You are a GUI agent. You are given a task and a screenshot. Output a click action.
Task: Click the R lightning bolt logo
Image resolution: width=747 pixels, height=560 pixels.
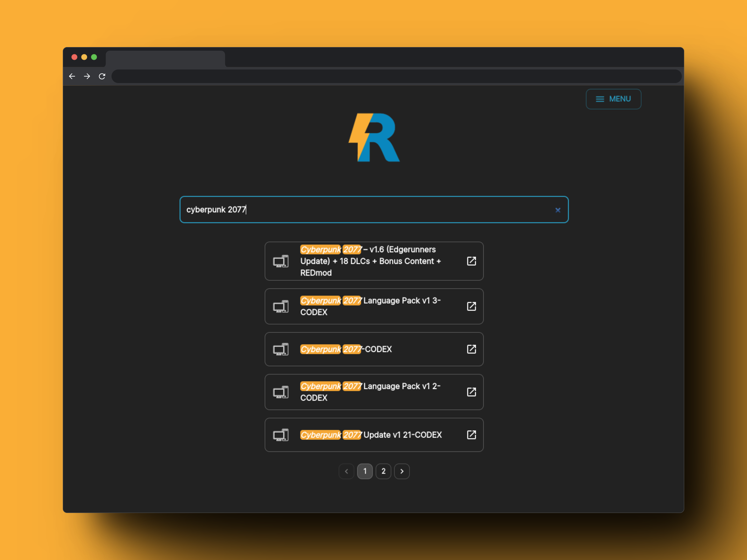pyautogui.click(x=374, y=137)
